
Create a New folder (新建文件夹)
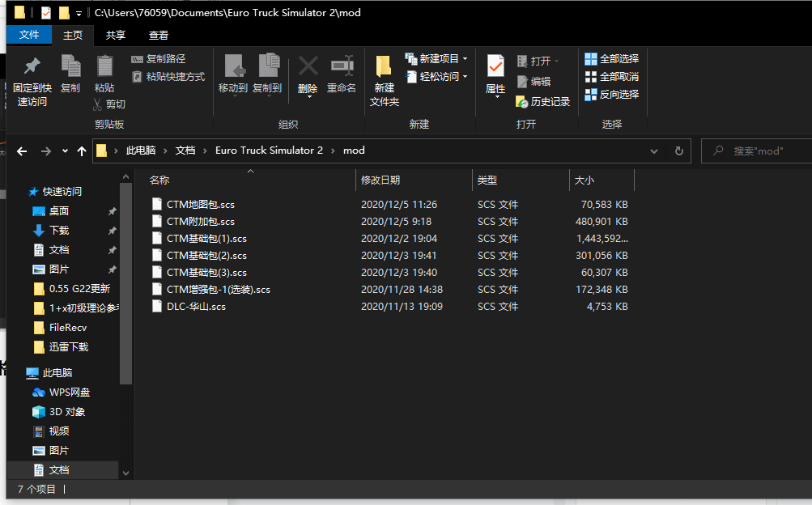[x=385, y=80]
